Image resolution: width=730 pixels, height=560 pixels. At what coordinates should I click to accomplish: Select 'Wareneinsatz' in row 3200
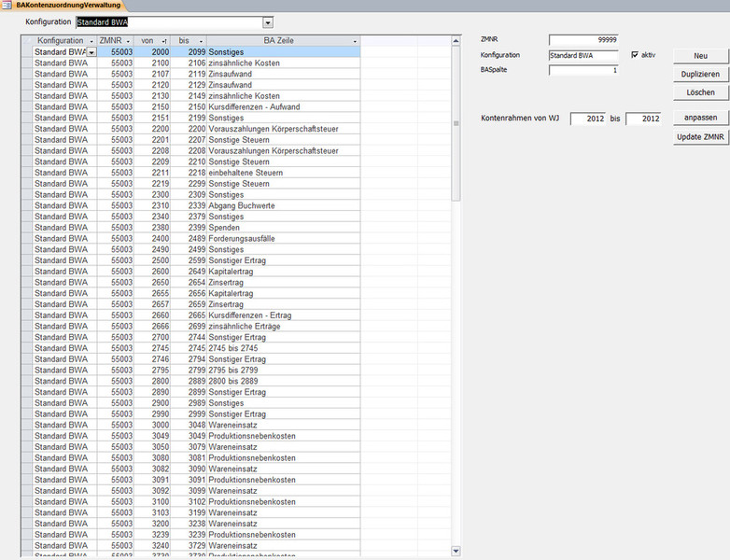[284, 524]
